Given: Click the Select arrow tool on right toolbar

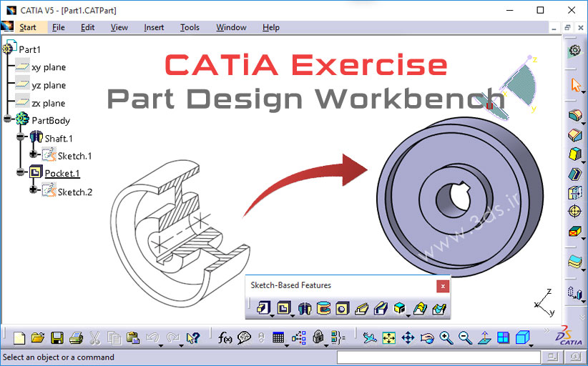Looking at the screenshot, I should point(575,84).
